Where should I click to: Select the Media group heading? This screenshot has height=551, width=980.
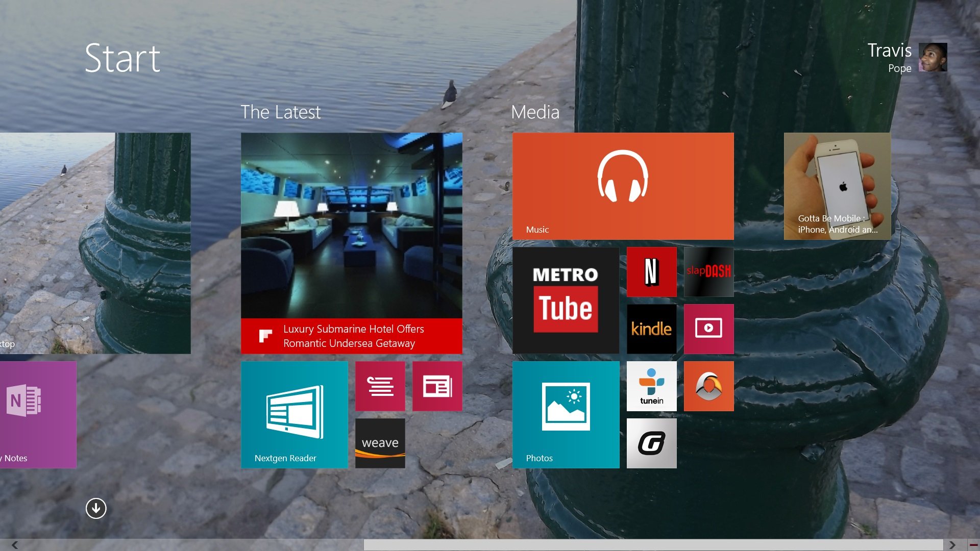[535, 112]
